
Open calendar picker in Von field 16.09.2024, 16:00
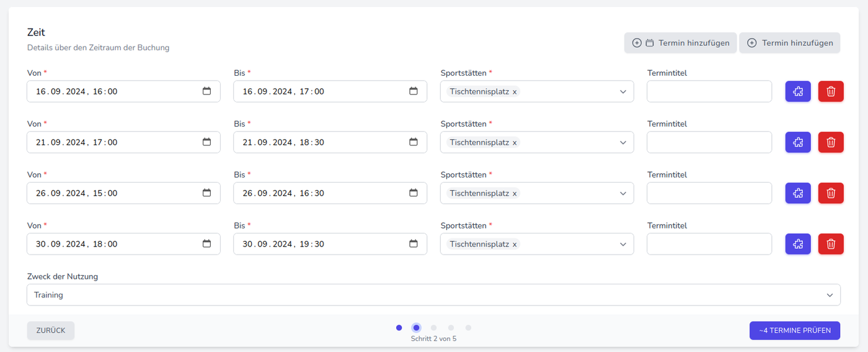[207, 91]
